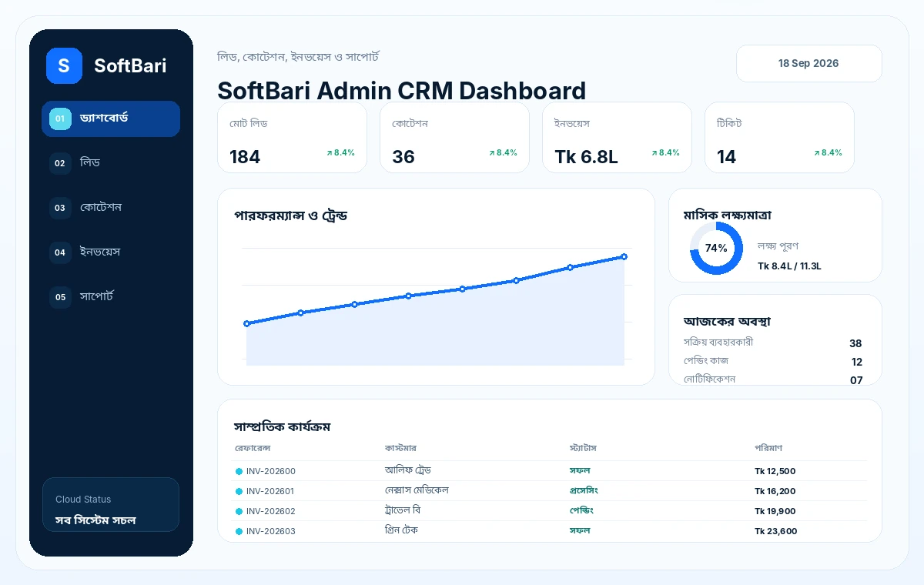This screenshot has width=924, height=585.
Task: Click customer ট্রাভেল বি
Action: pos(403,510)
